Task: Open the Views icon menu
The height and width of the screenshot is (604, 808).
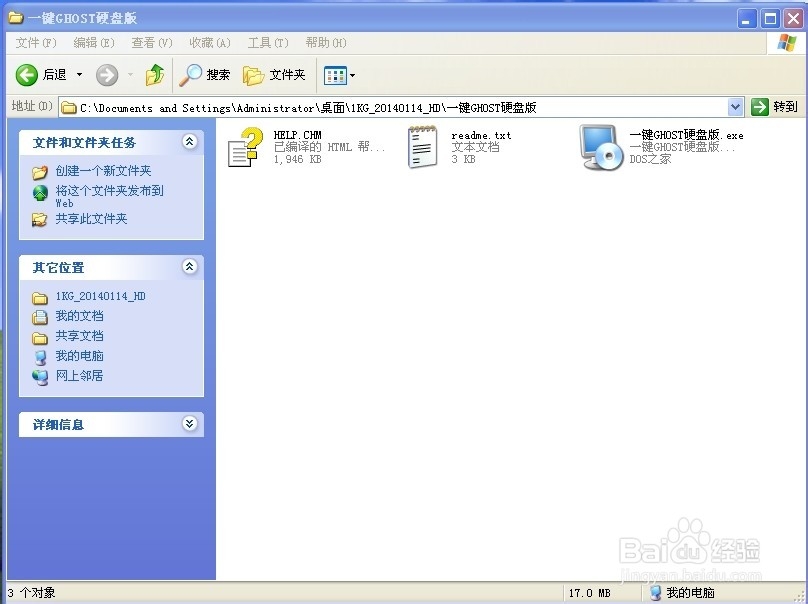Action: [x=339, y=75]
